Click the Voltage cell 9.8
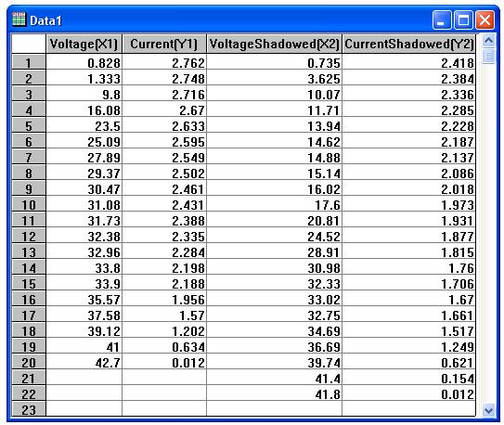This screenshot has width=504, height=425. [x=84, y=94]
